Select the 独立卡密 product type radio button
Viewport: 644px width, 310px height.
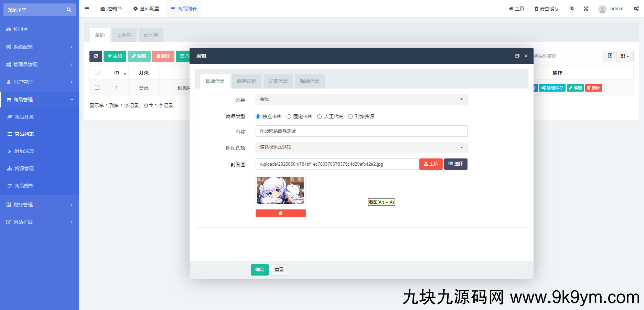[x=258, y=116]
